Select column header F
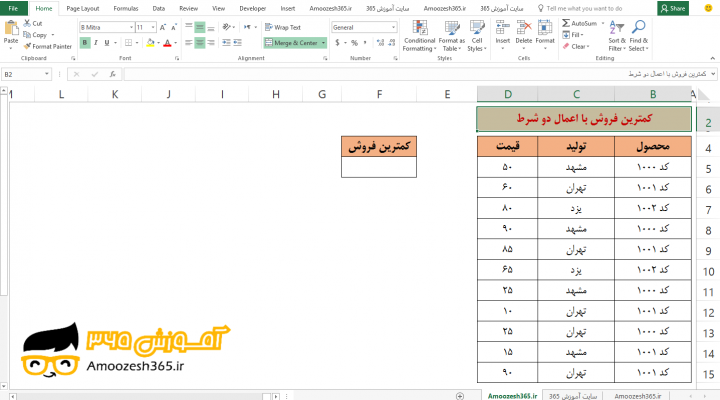Image resolution: width=720 pixels, height=400 pixels. pyautogui.click(x=379, y=94)
